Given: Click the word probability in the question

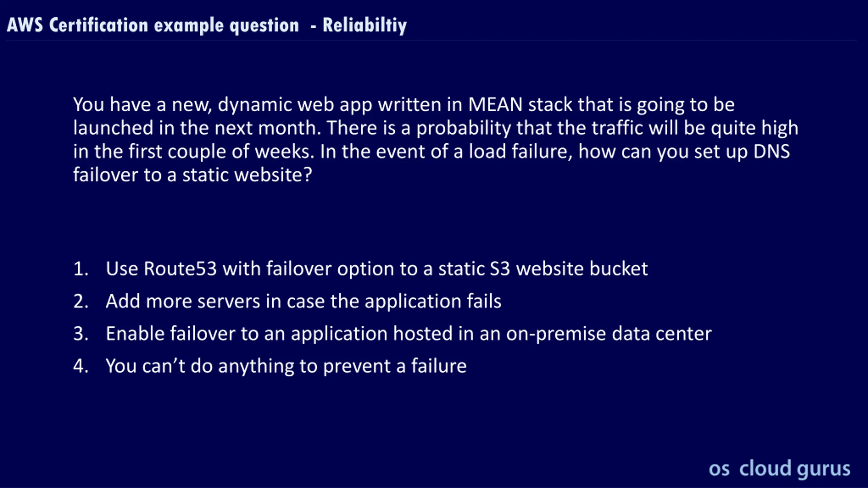Looking at the screenshot, I should click(x=463, y=128).
